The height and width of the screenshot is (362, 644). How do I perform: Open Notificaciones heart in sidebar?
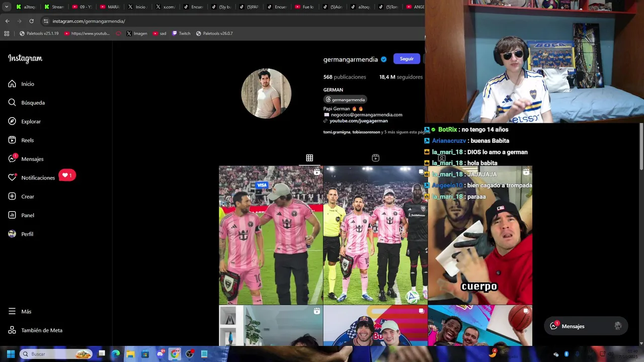point(31,178)
